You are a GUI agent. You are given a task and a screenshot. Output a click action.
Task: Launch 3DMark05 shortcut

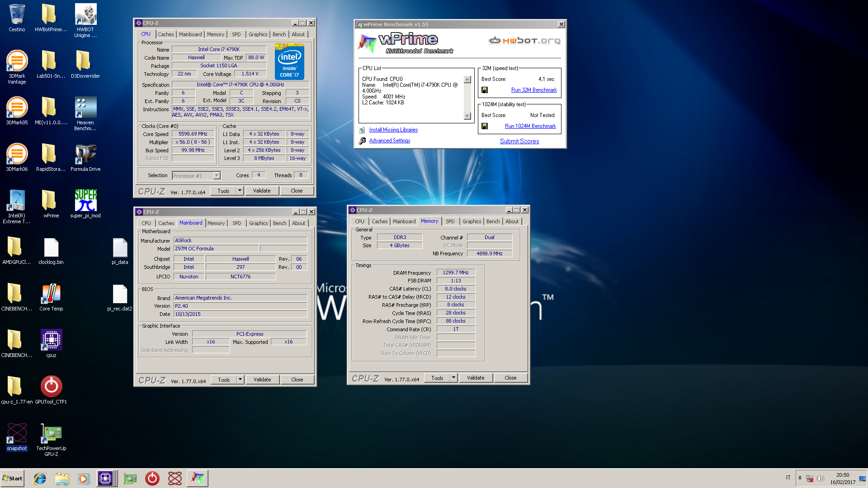click(17, 111)
